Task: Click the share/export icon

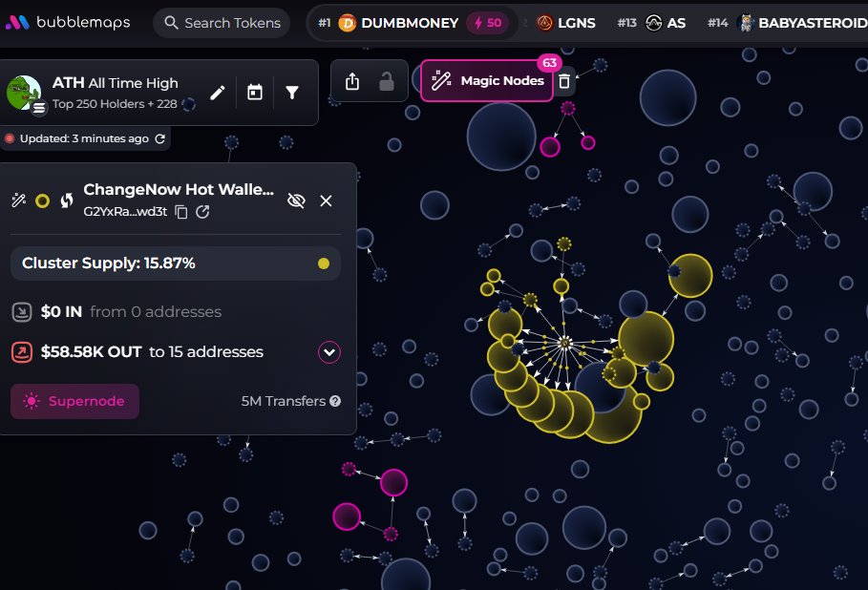Action: tap(352, 82)
